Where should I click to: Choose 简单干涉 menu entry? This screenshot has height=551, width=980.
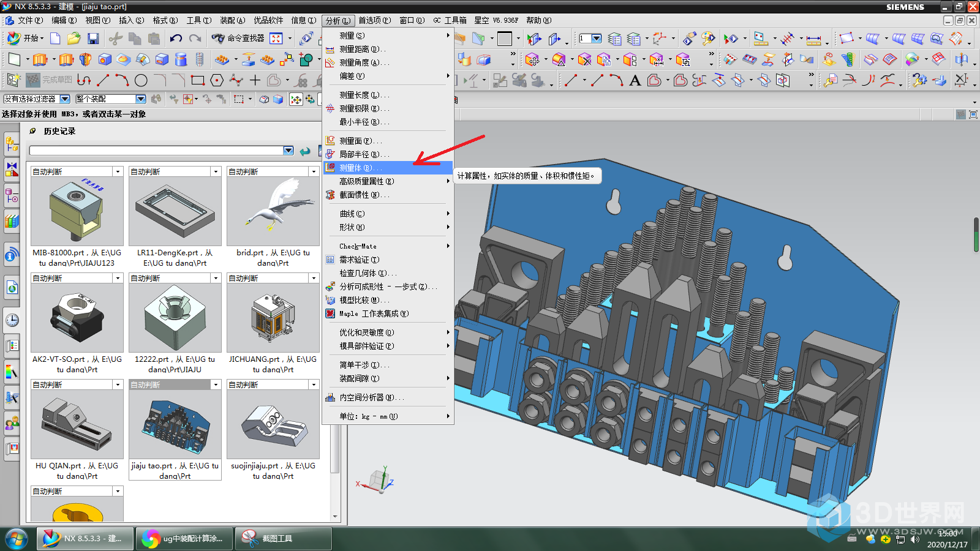tap(388, 365)
